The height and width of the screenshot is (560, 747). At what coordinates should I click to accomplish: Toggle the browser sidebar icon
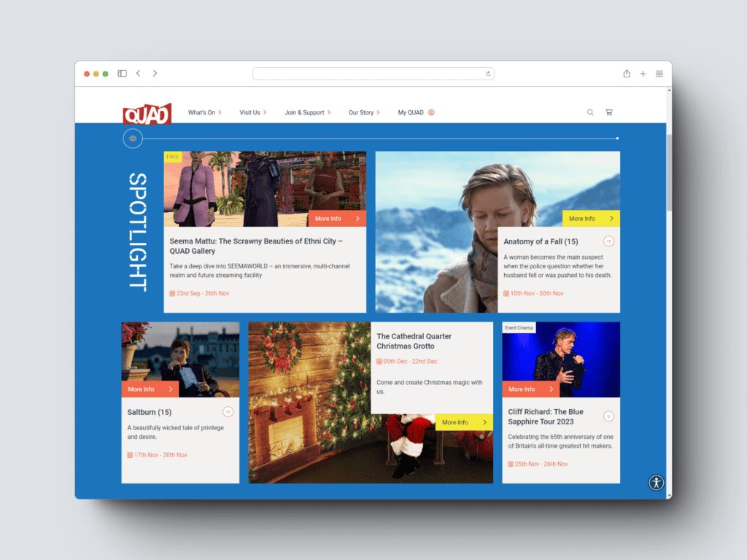[121, 73]
